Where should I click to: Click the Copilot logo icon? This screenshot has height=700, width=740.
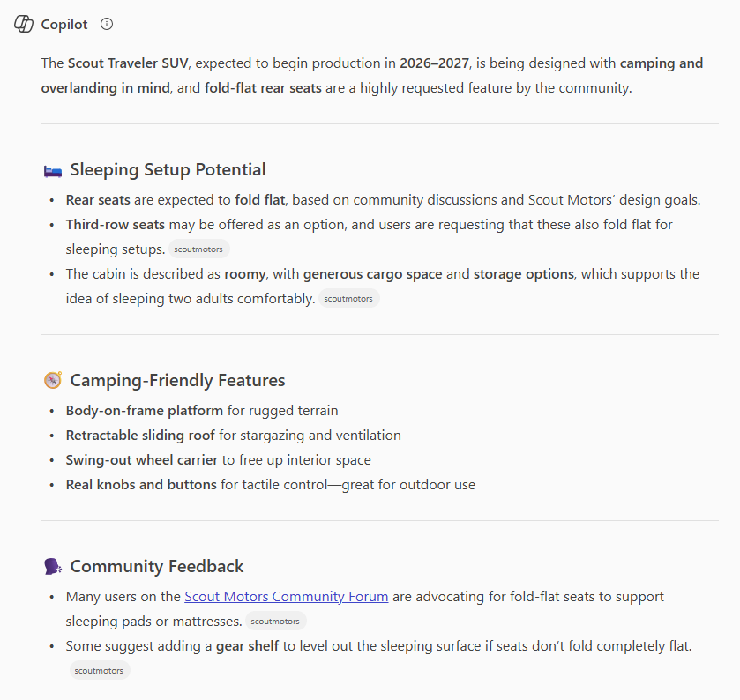(x=24, y=25)
